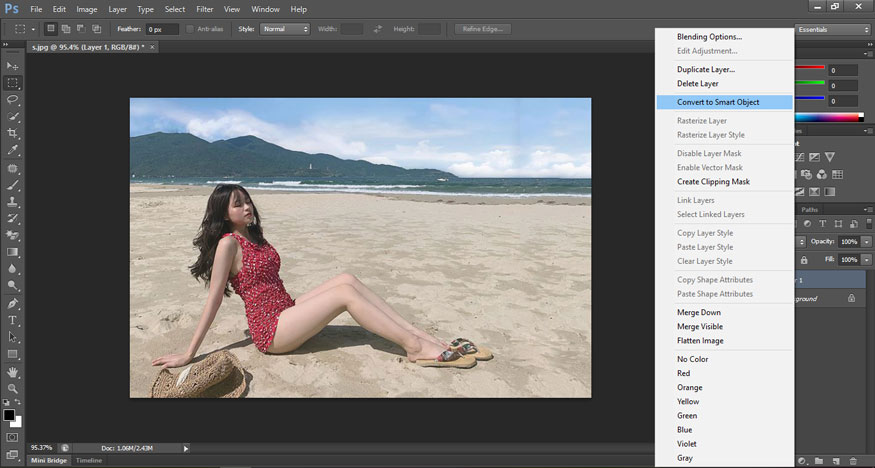Open the Filter menu
Viewport: 875px width, 468px height.
tap(205, 9)
